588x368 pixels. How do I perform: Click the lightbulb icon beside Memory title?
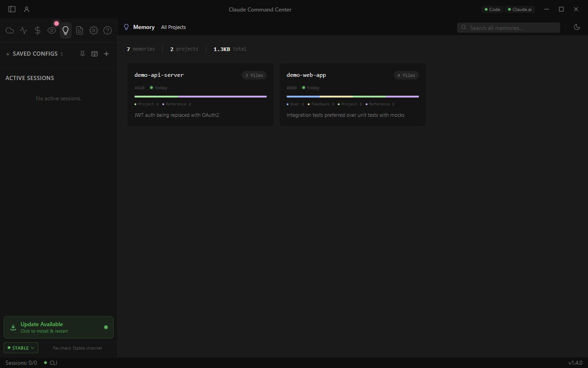(126, 27)
